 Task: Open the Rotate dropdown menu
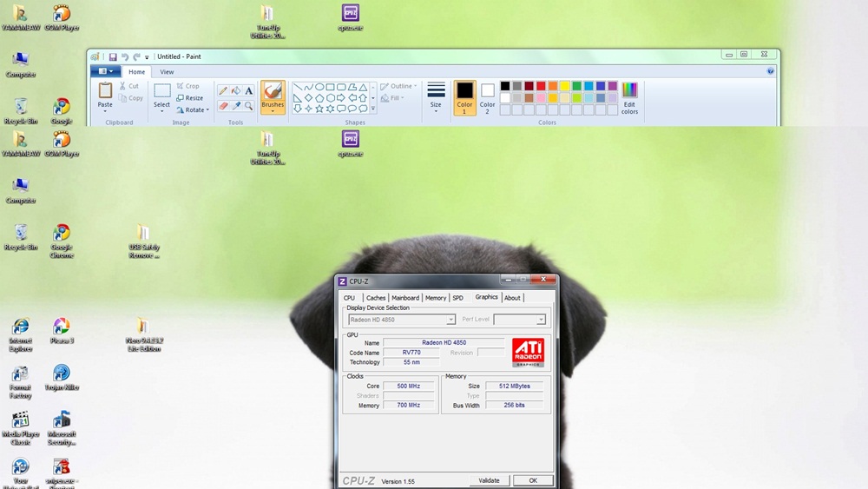[x=194, y=109]
